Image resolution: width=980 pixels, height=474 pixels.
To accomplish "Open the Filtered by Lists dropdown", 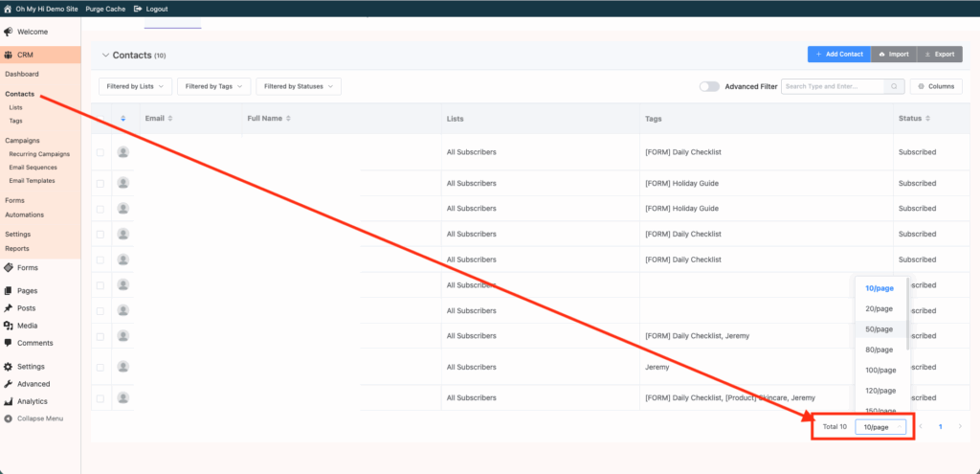I will click(x=135, y=86).
